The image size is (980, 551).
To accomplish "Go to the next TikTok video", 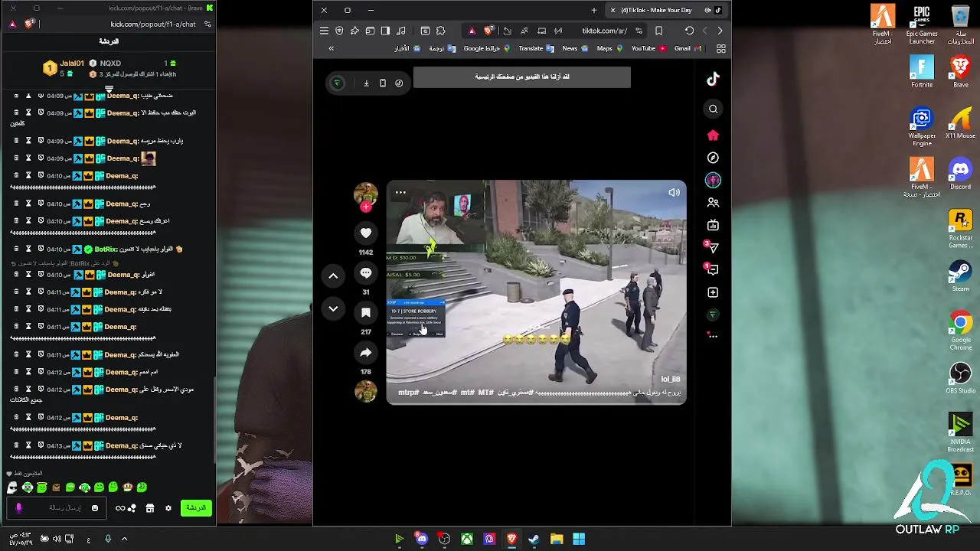I will (x=333, y=308).
